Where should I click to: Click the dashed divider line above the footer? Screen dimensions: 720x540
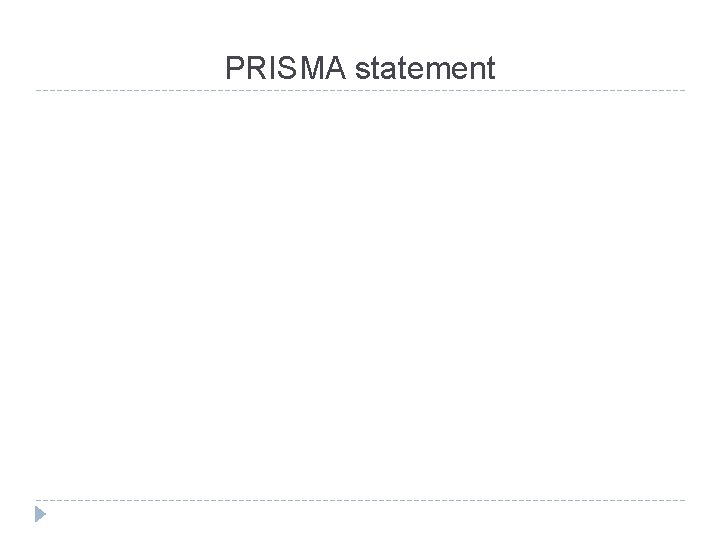360,500
